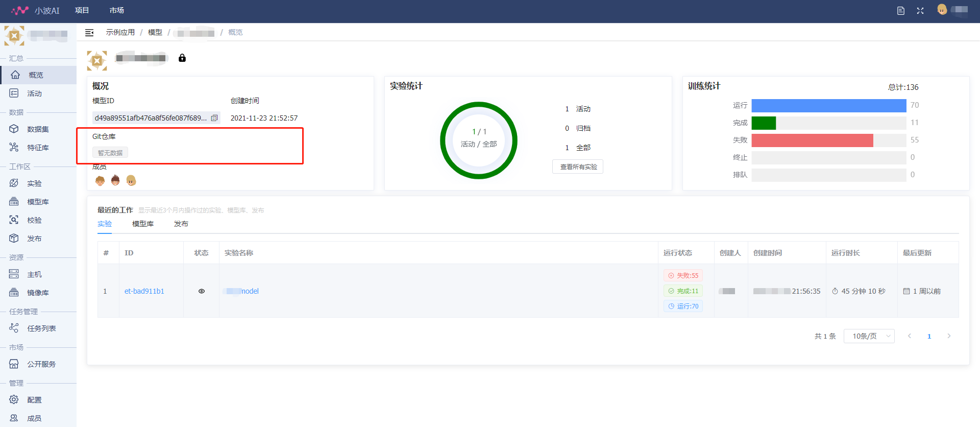The height and width of the screenshot is (427, 980).
Task: Toggle fullscreen with the expand icon
Action: tap(920, 11)
